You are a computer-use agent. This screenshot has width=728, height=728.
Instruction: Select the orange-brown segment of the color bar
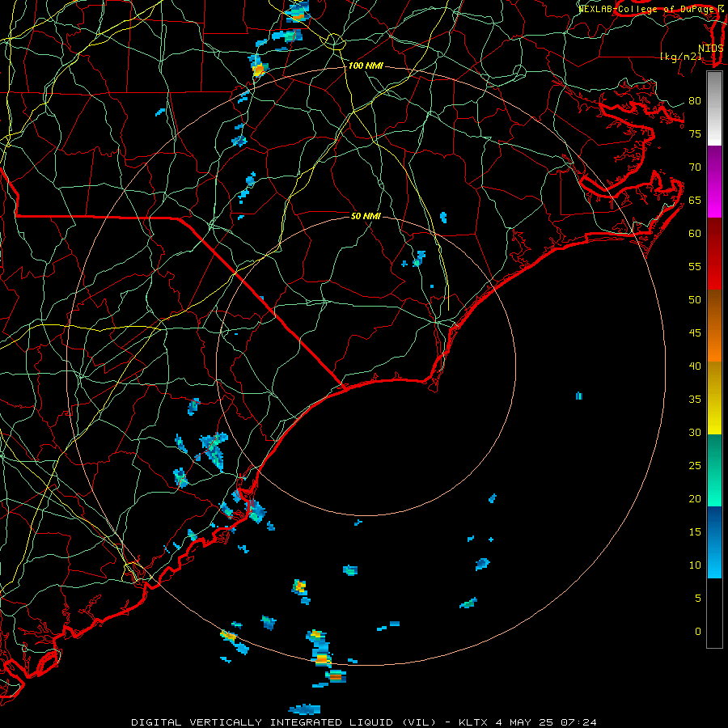coord(714,326)
